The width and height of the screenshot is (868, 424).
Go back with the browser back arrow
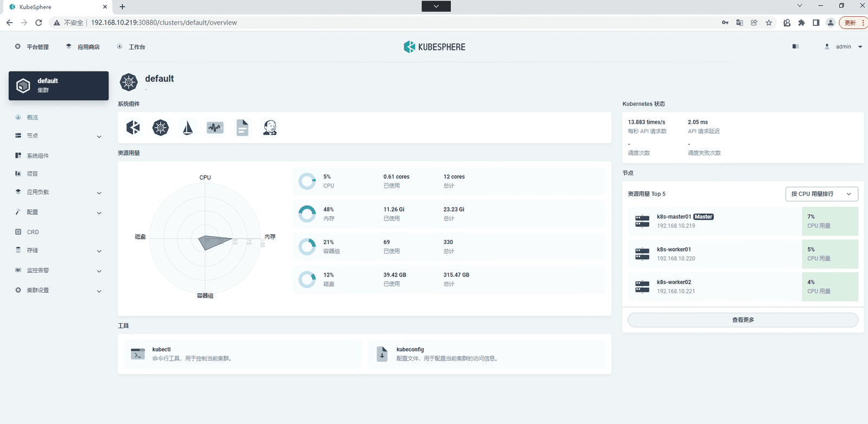tap(9, 22)
